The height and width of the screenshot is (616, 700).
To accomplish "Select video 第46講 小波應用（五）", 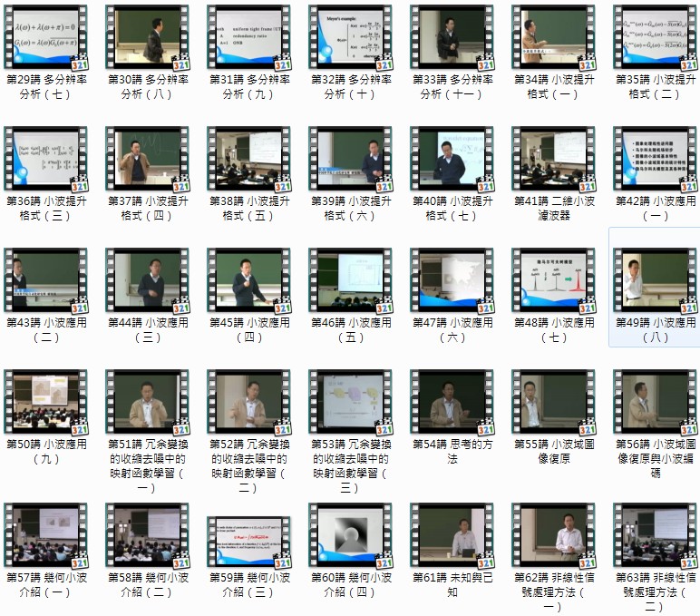I will point(350,280).
